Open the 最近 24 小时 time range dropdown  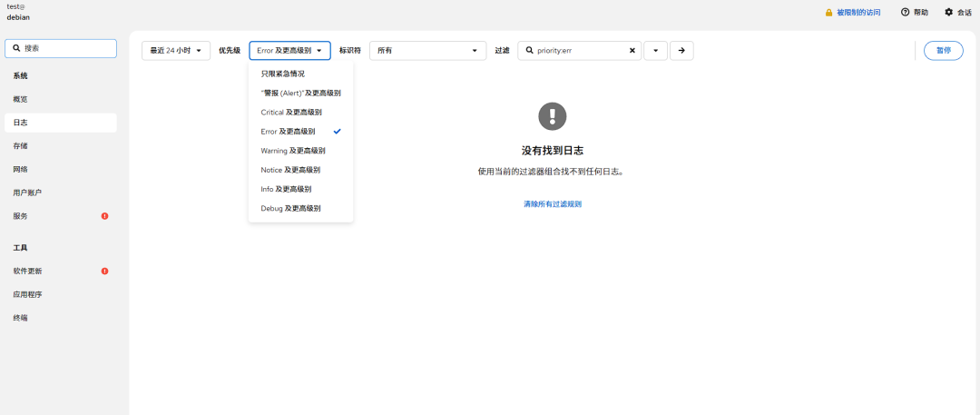pos(176,51)
